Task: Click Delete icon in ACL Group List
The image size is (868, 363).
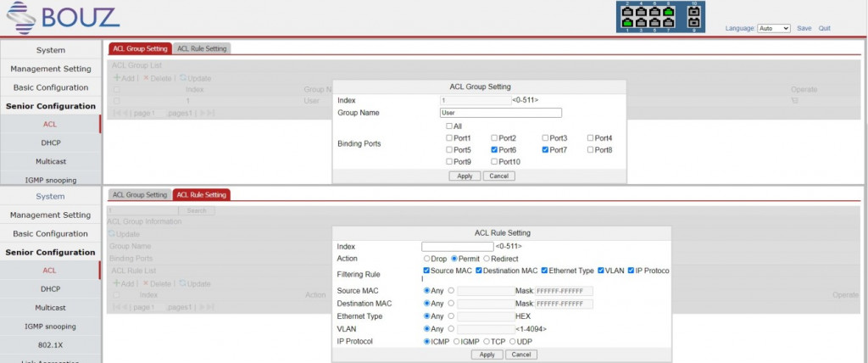Action: [146, 78]
